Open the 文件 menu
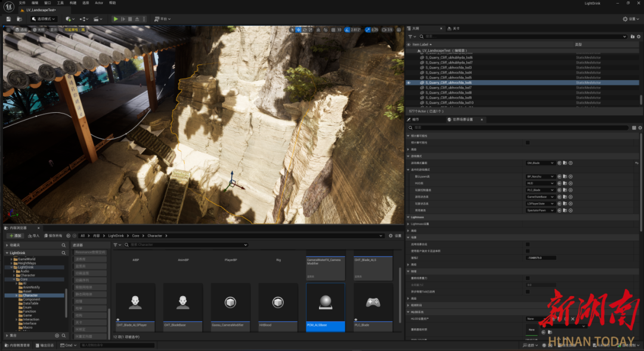Image resolution: width=644 pixels, height=351 pixels. [x=22, y=3]
